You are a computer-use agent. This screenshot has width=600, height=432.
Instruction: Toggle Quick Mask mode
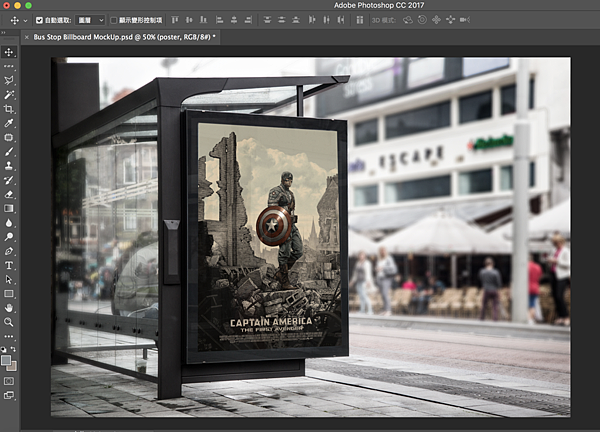point(9,381)
